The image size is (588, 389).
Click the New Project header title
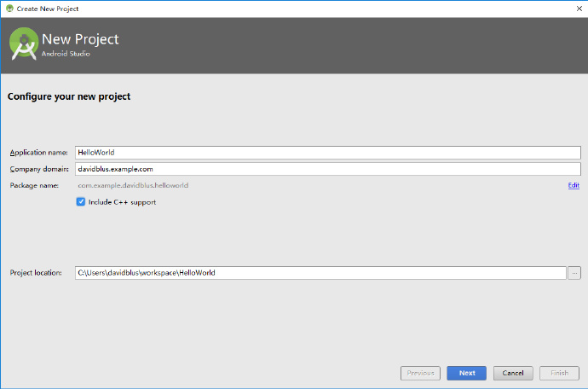(80, 39)
